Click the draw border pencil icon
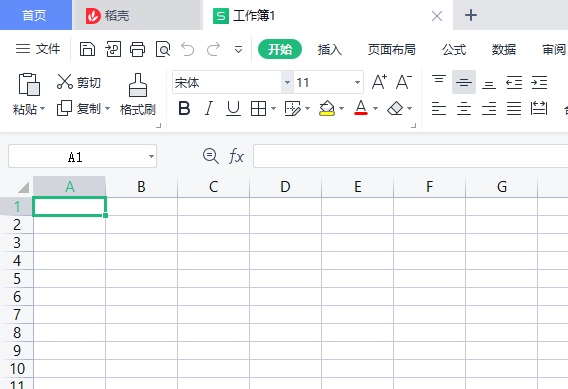The image size is (568, 389). (293, 108)
